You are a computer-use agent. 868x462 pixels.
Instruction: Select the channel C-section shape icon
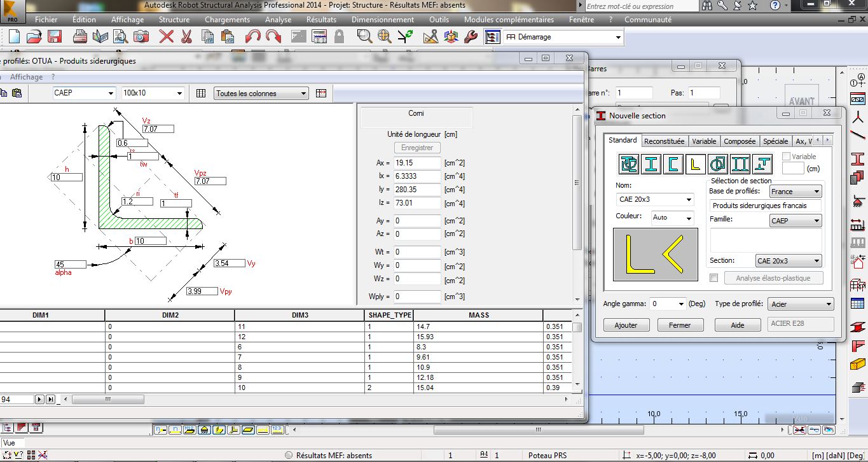click(673, 164)
